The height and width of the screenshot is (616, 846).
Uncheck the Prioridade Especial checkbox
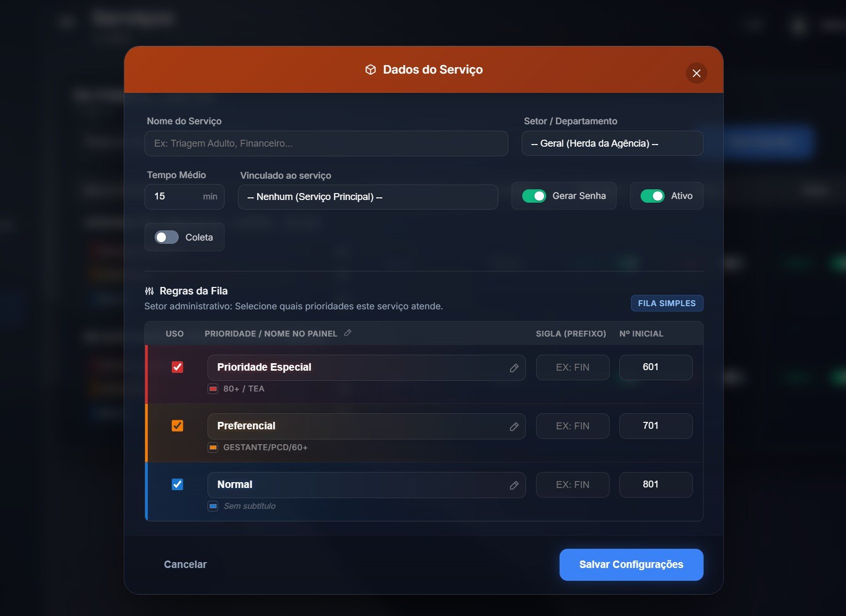[178, 367]
